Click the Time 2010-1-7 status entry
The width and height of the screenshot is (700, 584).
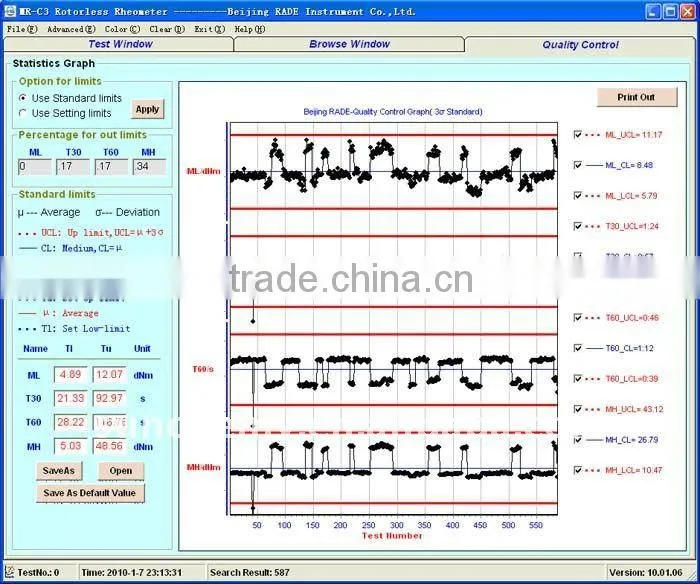coord(132,572)
